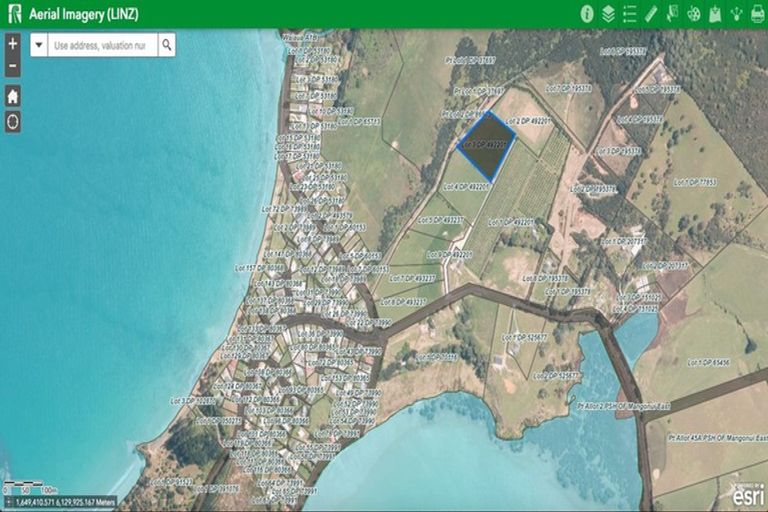Click the My Location button
The width and height of the screenshot is (768, 512).
[x=13, y=122]
